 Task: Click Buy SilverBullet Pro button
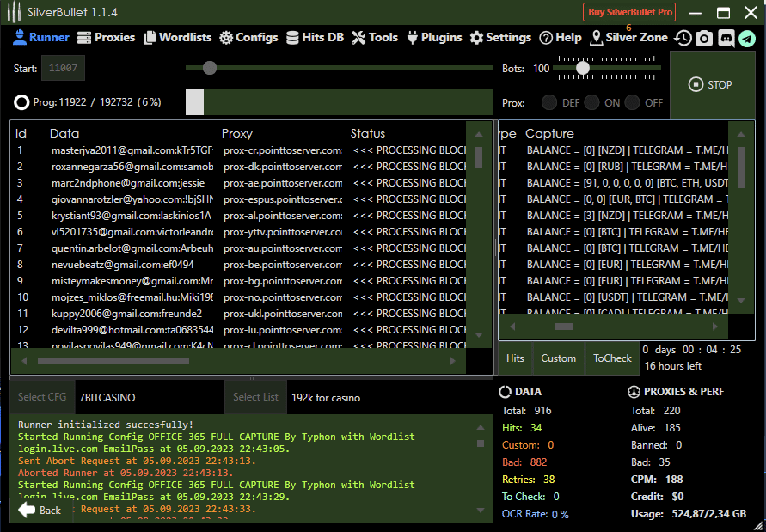tap(629, 12)
